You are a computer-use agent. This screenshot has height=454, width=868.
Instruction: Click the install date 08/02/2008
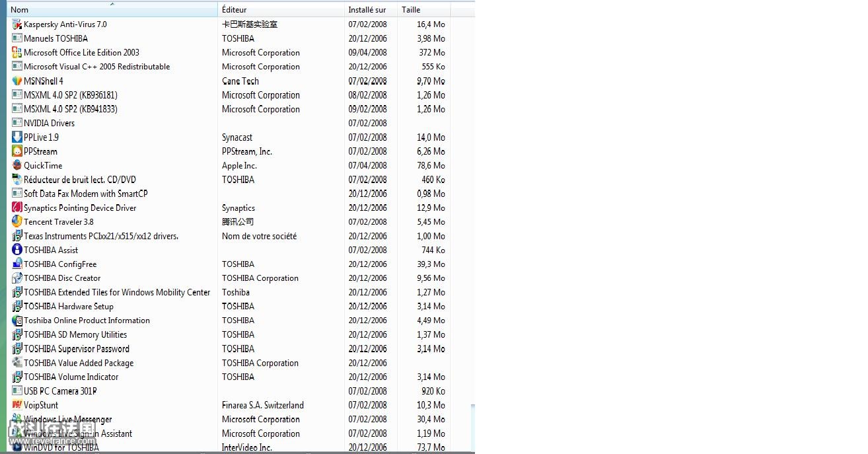pos(368,95)
